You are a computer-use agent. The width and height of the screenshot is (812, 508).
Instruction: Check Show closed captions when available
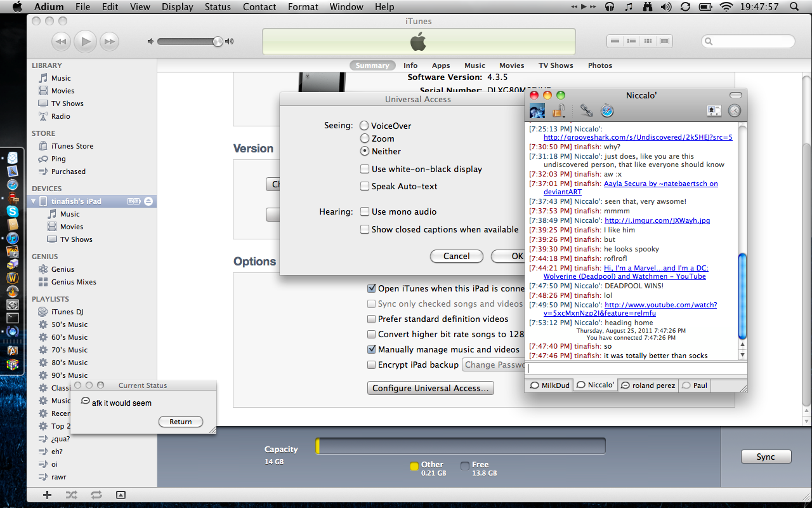point(365,229)
